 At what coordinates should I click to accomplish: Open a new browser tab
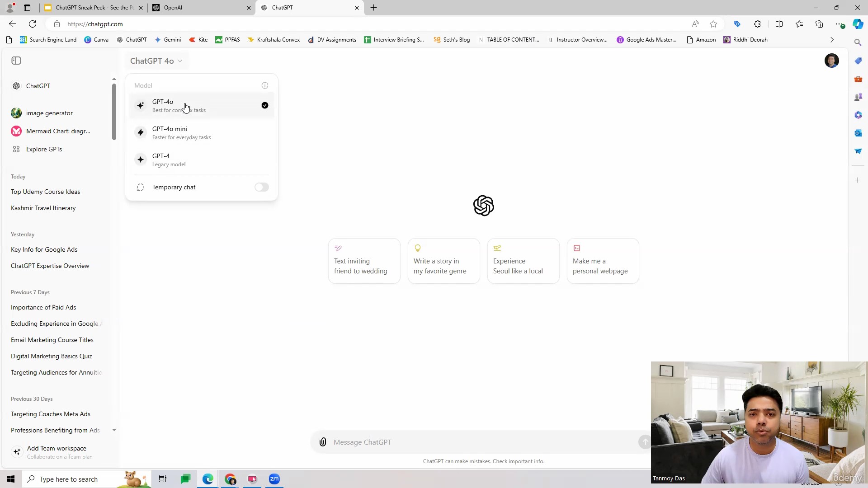[373, 8]
